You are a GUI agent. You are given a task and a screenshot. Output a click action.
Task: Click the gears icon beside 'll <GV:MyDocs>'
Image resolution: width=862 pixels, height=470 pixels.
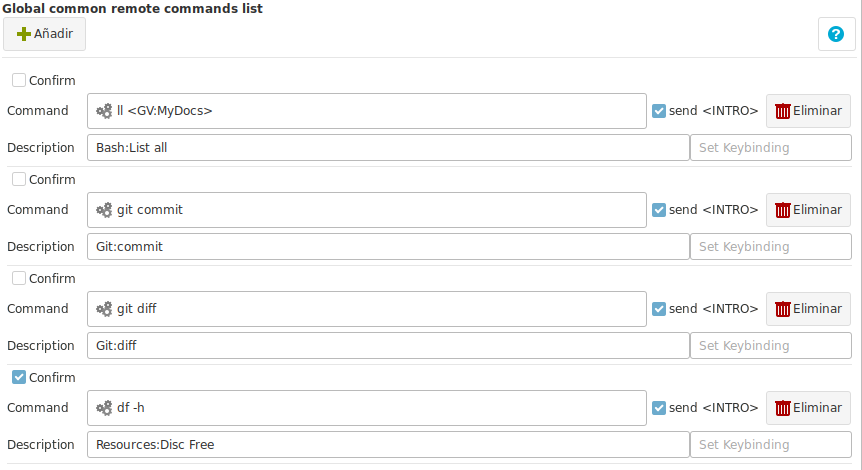tap(104, 111)
